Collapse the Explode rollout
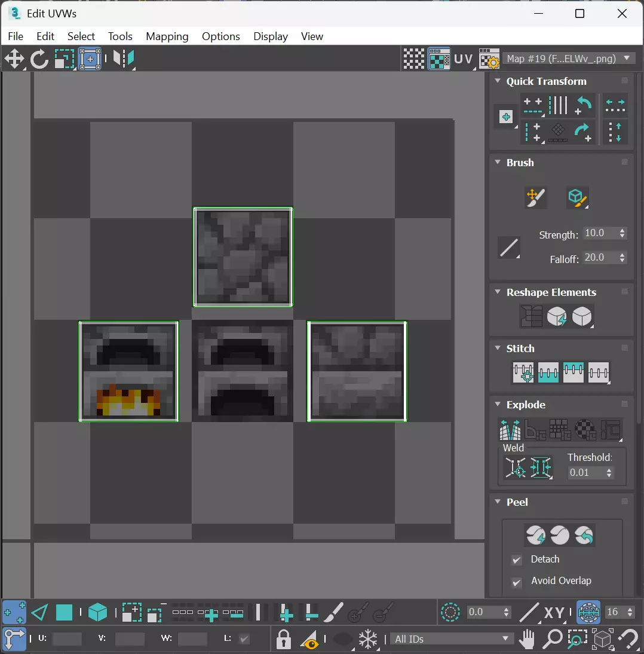Image resolution: width=644 pixels, height=654 pixels. point(498,404)
